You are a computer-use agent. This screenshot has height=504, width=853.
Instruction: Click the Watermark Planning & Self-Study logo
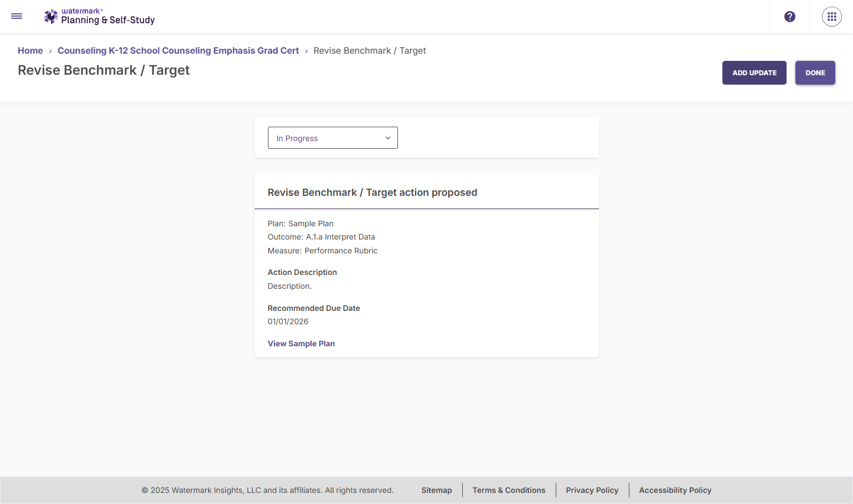click(100, 17)
